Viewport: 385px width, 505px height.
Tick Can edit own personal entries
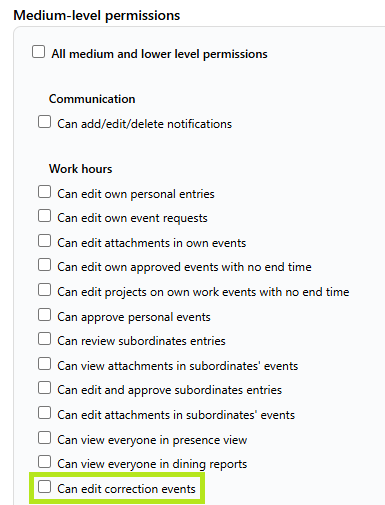point(44,192)
